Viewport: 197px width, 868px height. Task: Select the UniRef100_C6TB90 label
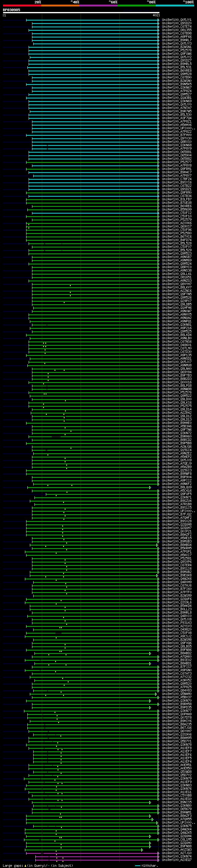(x=177, y=77)
